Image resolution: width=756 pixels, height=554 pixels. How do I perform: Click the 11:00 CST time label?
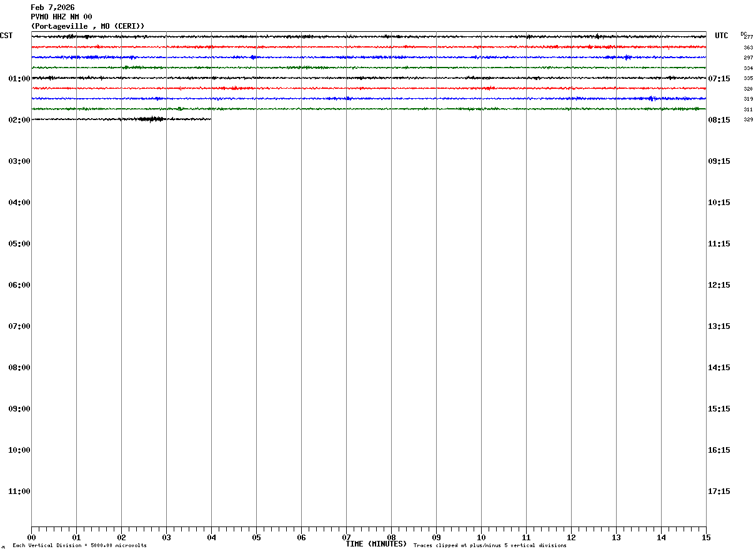tap(19, 491)
